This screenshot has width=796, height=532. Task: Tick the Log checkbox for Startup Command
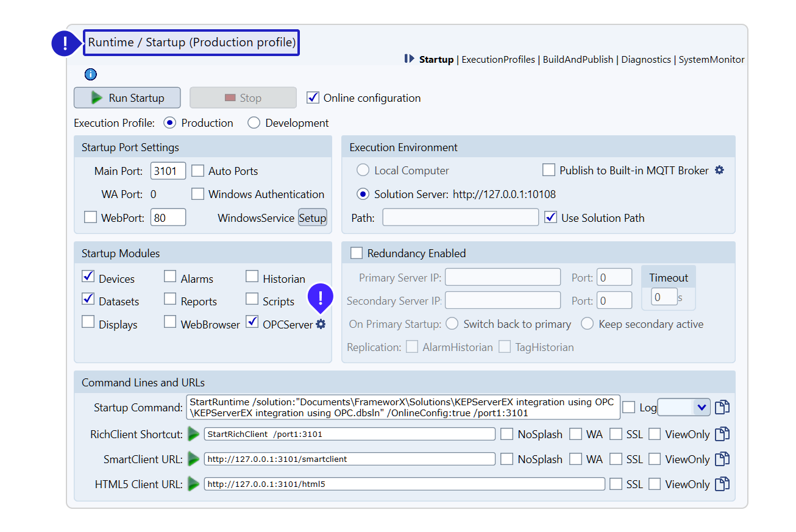[628, 408]
